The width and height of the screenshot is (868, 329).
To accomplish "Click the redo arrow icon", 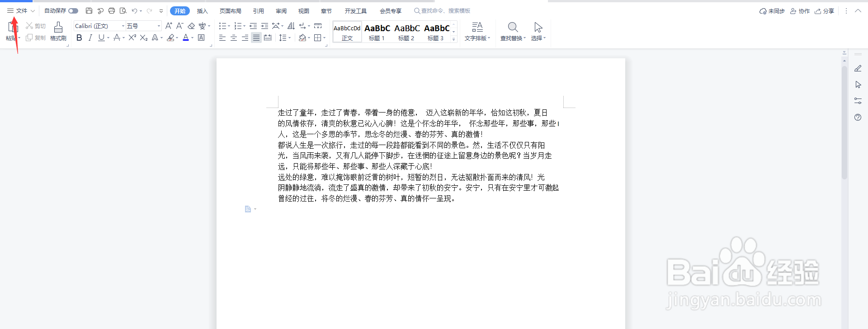I will click(x=149, y=11).
